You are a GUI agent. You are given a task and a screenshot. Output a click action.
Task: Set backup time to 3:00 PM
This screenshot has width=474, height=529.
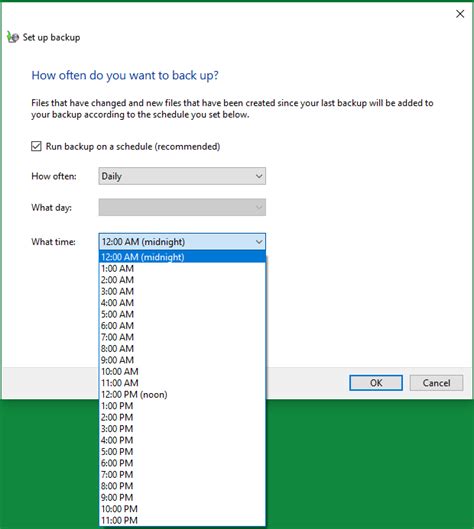coord(182,429)
